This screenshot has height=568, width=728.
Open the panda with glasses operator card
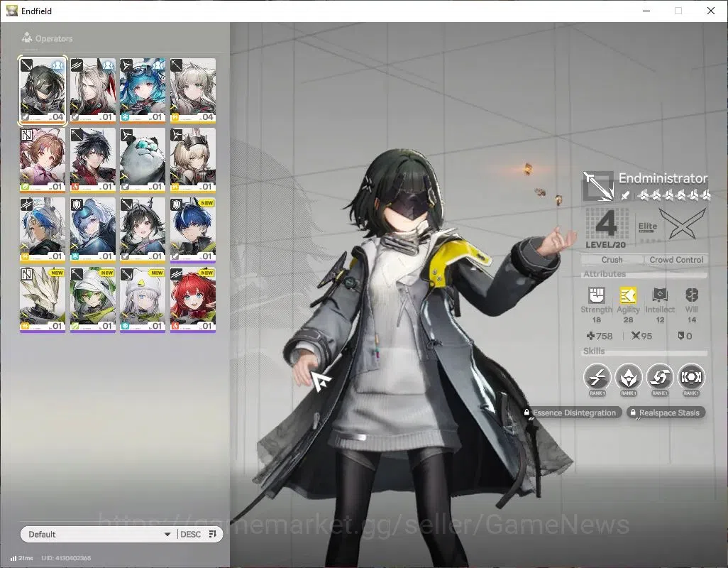coord(143,160)
